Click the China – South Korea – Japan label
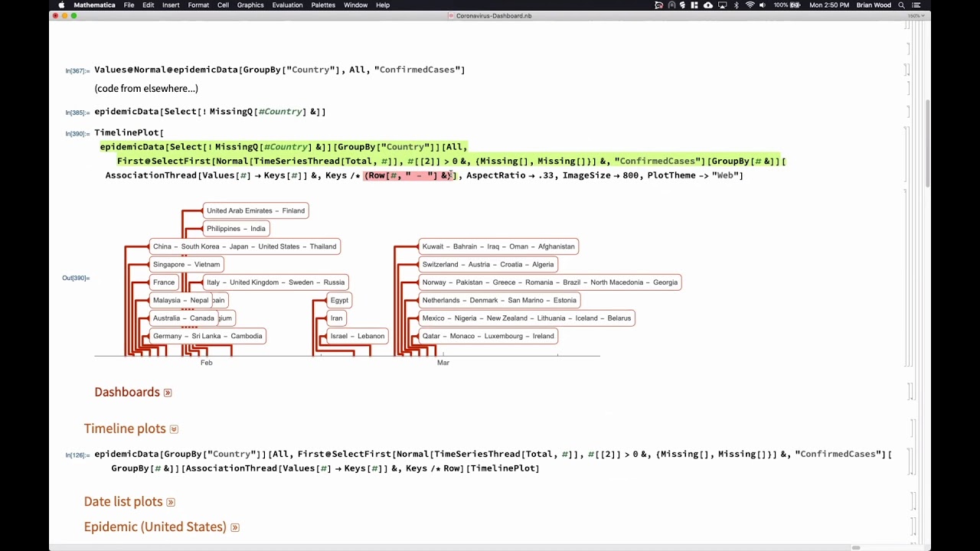980x551 pixels. [x=244, y=246]
